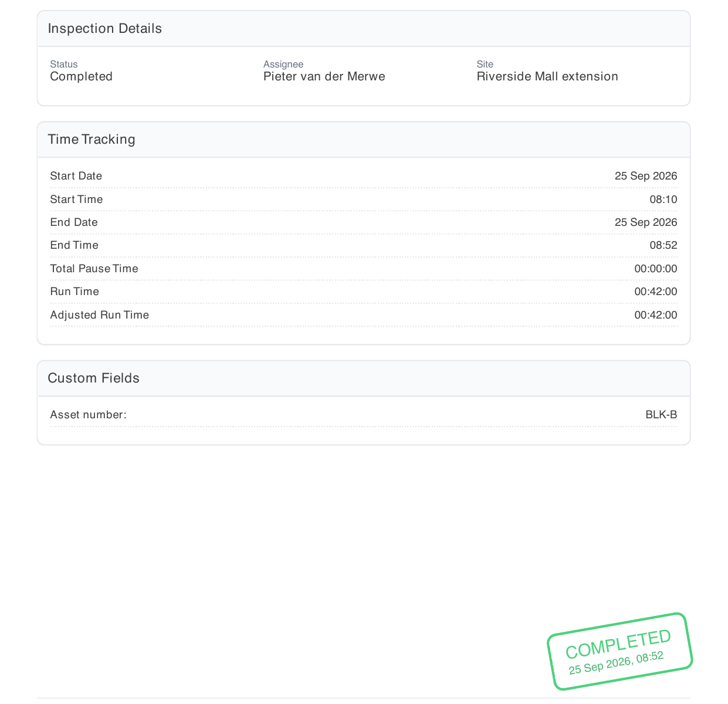Screen dimensions: 728x704
Task: Click the "Inspection Details" section heading
Action: pyautogui.click(x=105, y=29)
